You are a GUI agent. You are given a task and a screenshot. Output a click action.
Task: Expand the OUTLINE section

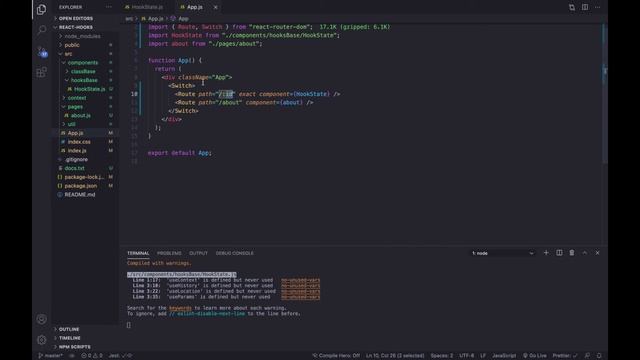click(x=69, y=329)
